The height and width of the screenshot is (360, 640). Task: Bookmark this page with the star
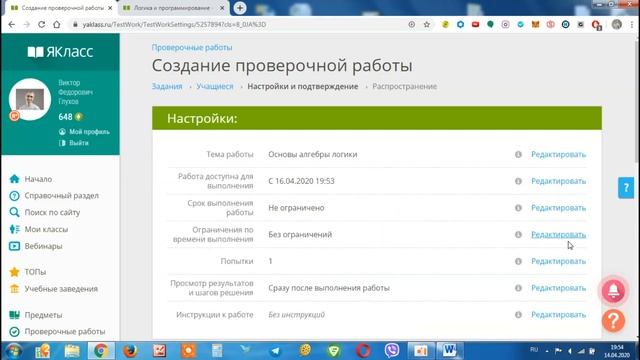[427, 24]
